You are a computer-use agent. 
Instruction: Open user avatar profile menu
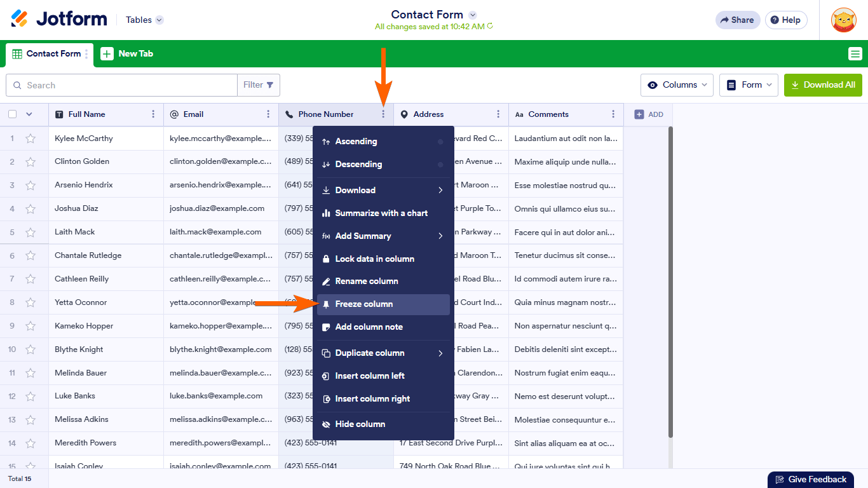(x=843, y=20)
